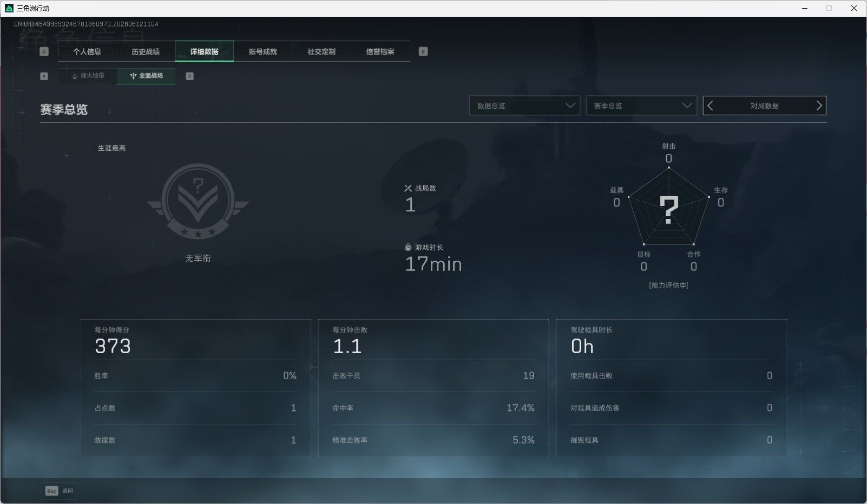Click the ability radar chart question mark
This screenshot has width=867, height=504.
pos(669,210)
